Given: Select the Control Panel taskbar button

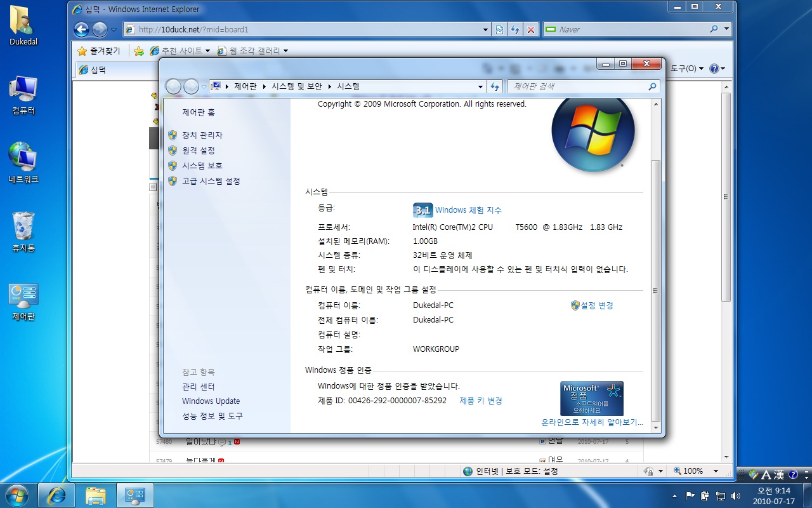Looking at the screenshot, I should 135,495.
